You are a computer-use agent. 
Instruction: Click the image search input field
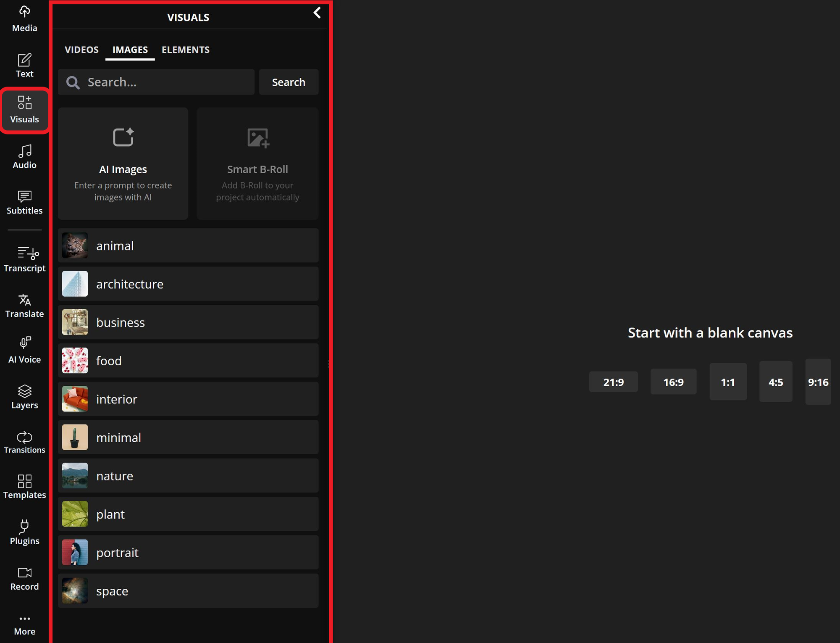coord(168,82)
